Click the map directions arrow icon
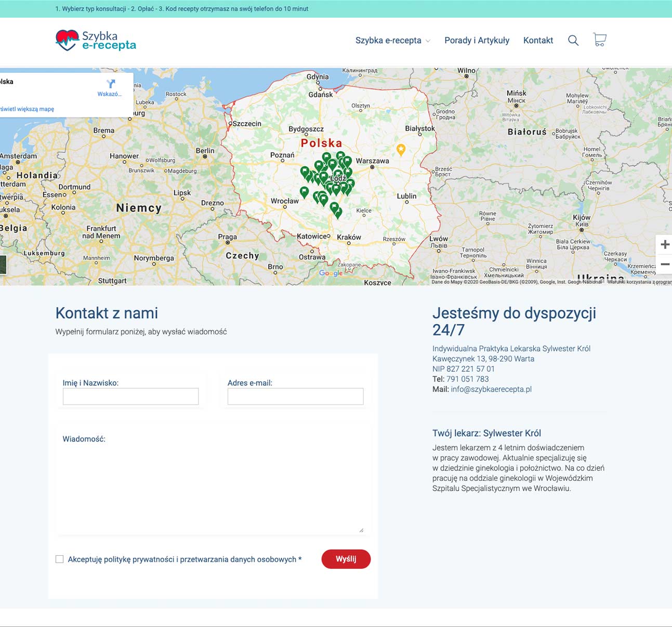 [110, 84]
